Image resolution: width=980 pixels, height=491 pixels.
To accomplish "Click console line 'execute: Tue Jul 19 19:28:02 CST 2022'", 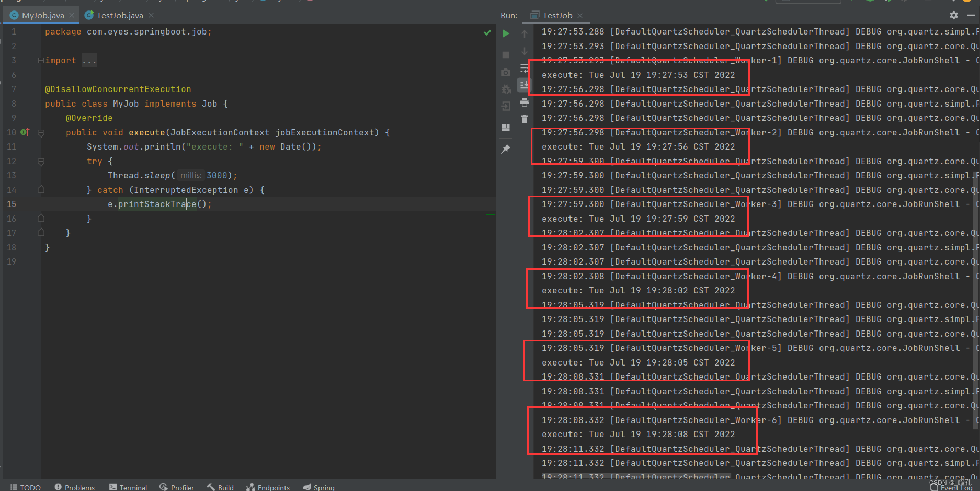I will 639,291.
